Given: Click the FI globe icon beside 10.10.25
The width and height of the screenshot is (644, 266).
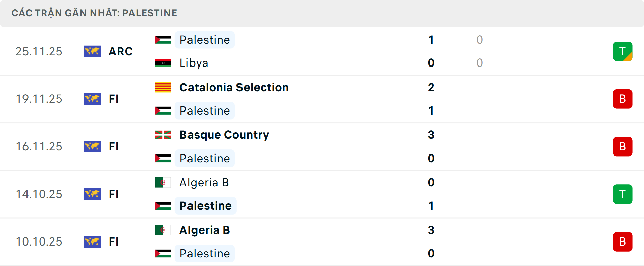Looking at the screenshot, I should point(92,241).
